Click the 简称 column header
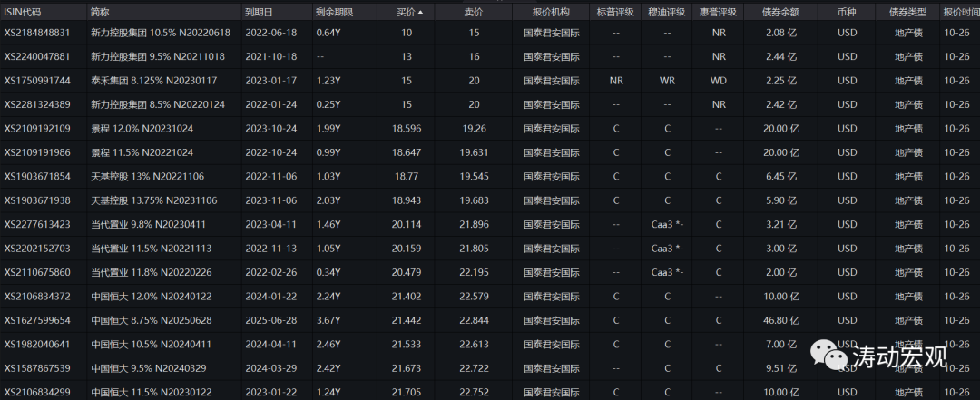Image resolution: width=980 pixels, height=400 pixels. [x=101, y=13]
